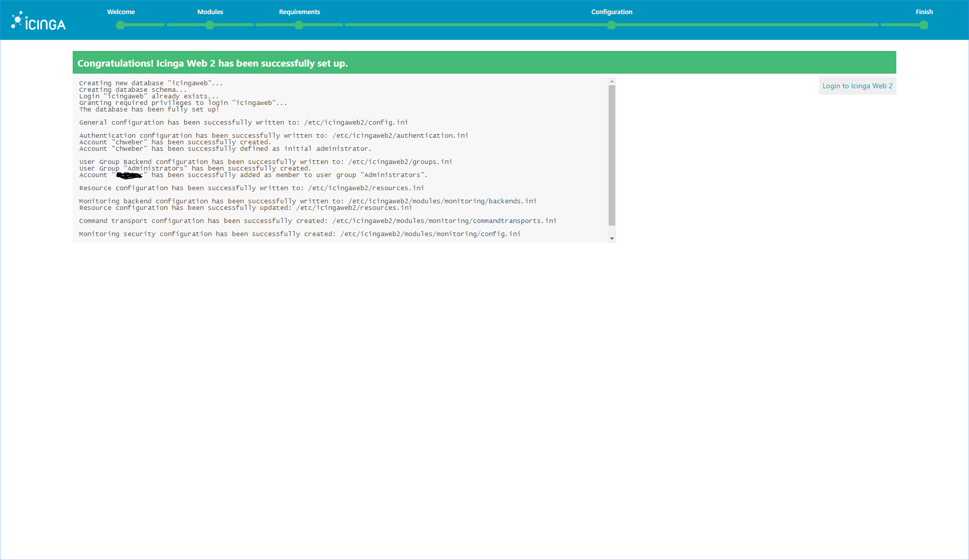The width and height of the screenshot is (969, 560).
Task: Click 'Resource configuration ... written to' resources.ini line
Action: point(251,188)
